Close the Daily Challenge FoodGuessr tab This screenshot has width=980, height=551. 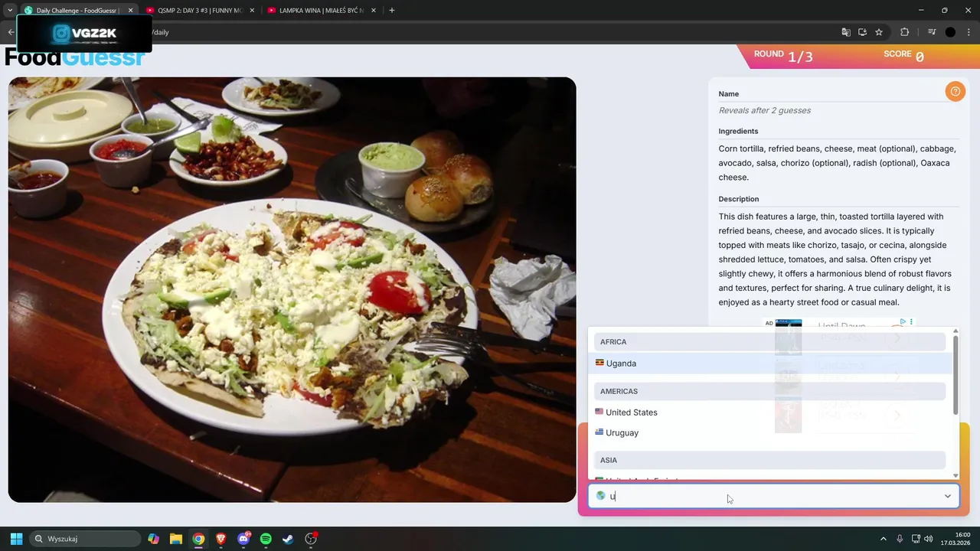tap(130, 11)
